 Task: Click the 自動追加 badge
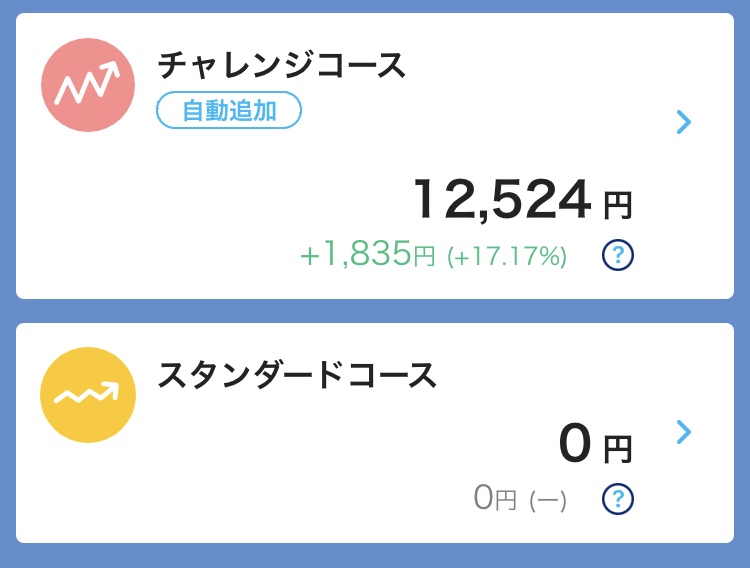click(229, 111)
